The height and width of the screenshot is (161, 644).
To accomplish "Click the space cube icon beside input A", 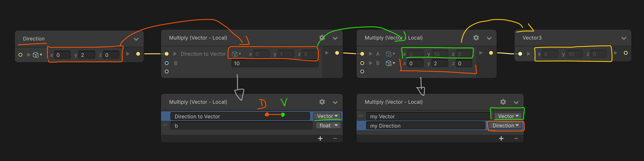I will (x=389, y=54).
